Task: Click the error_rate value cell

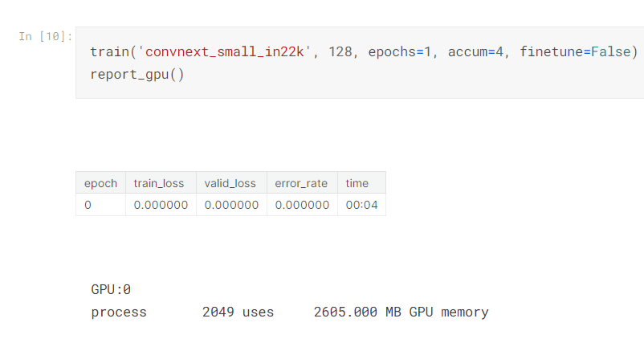Action: (x=302, y=205)
